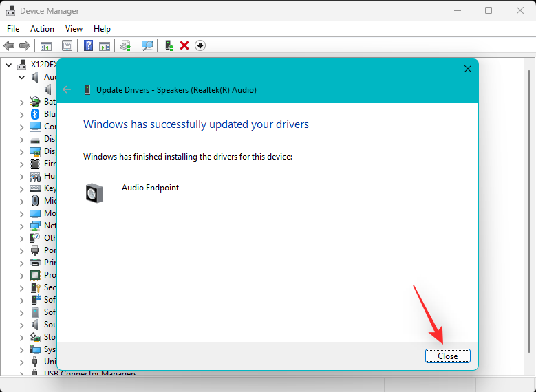This screenshot has width=536, height=392.
Task: Expand the Processors node chevron
Action: [21, 276]
